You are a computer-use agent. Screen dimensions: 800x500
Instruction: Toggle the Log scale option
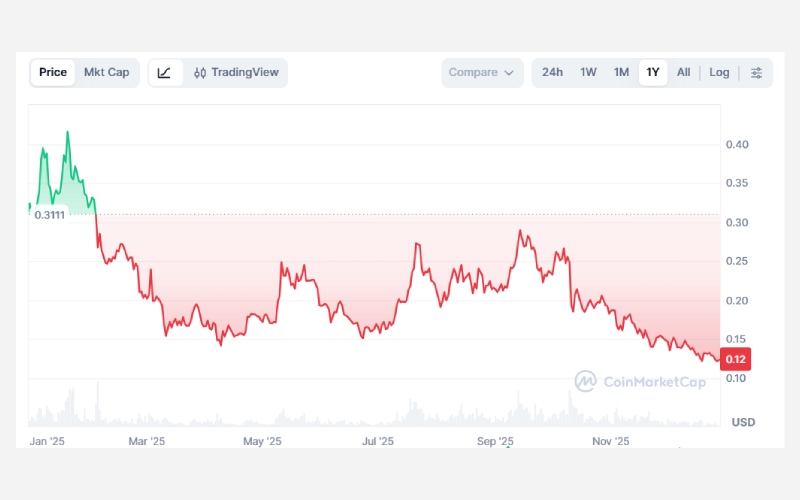point(719,73)
